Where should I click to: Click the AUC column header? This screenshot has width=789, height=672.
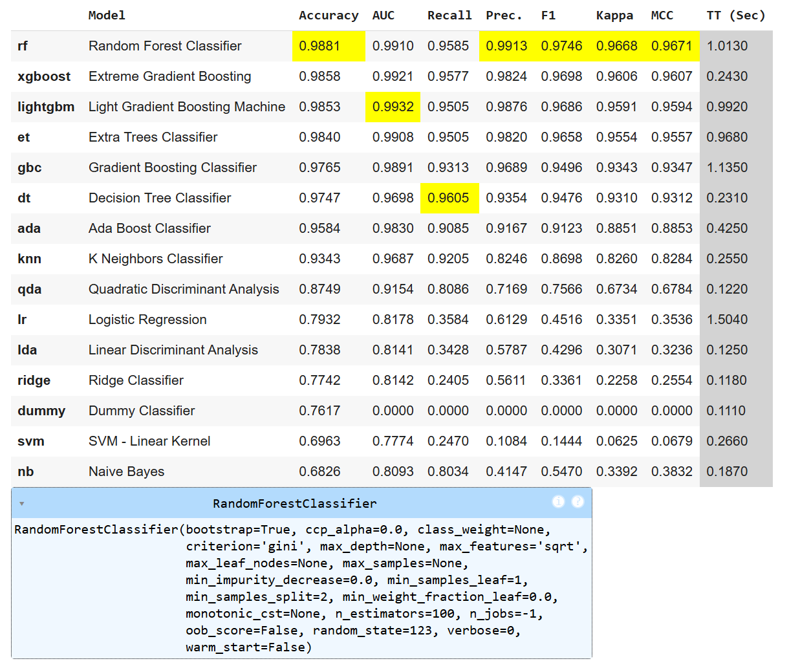coord(383,16)
